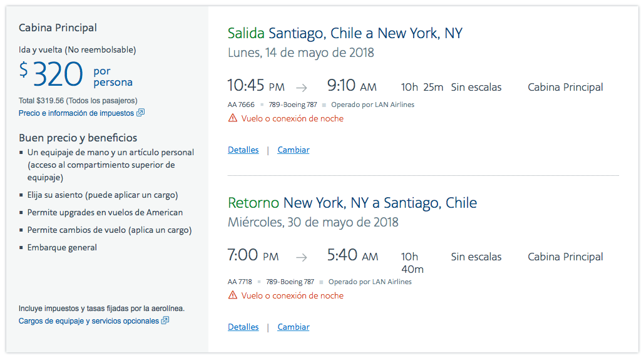Select Cambiar for the departure flight

(294, 150)
